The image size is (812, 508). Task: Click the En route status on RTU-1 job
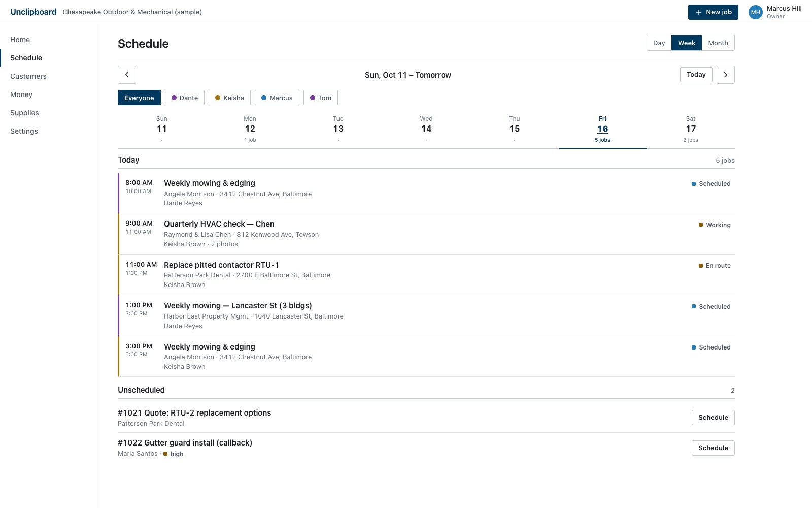[715, 266]
